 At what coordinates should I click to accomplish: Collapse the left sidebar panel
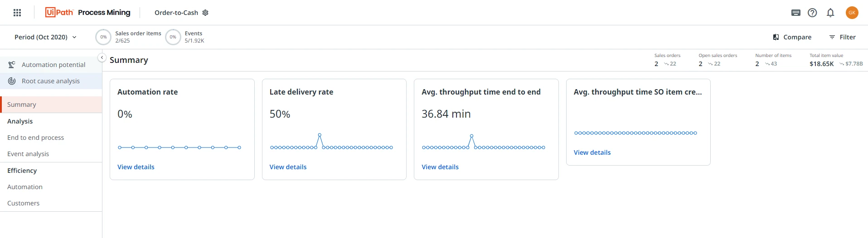click(102, 57)
